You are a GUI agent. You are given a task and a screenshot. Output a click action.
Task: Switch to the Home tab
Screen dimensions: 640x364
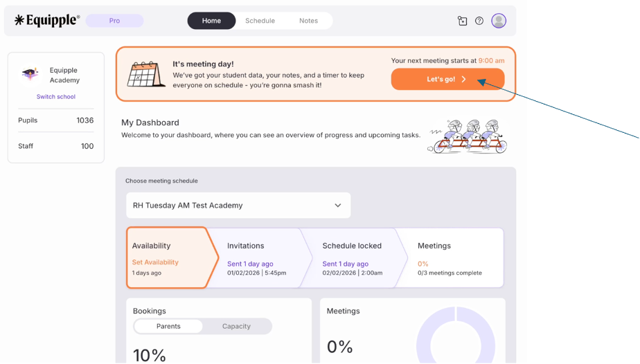coord(211,21)
